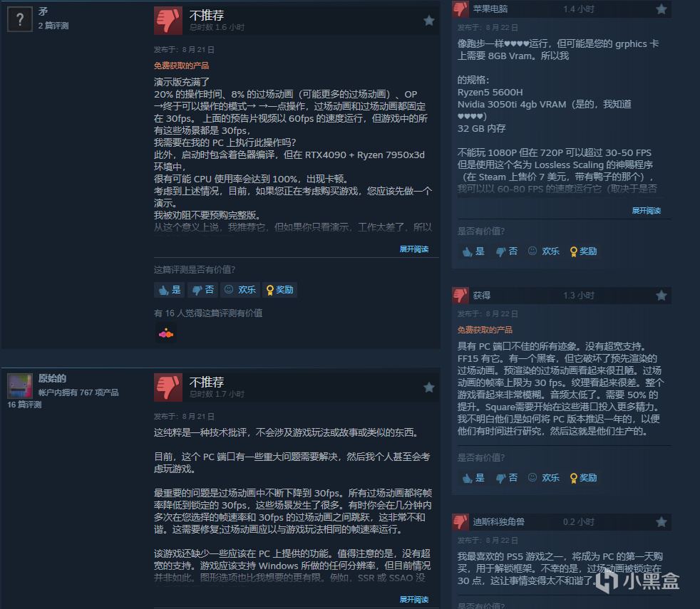This screenshot has height=609, width=700.
Task: Open the profile of user 苹果电脑
Action: click(490, 9)
